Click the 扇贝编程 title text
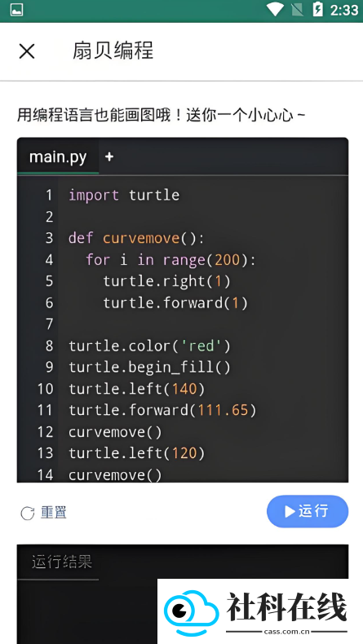Viewport: 363px width, 644px height. point(113,51)
